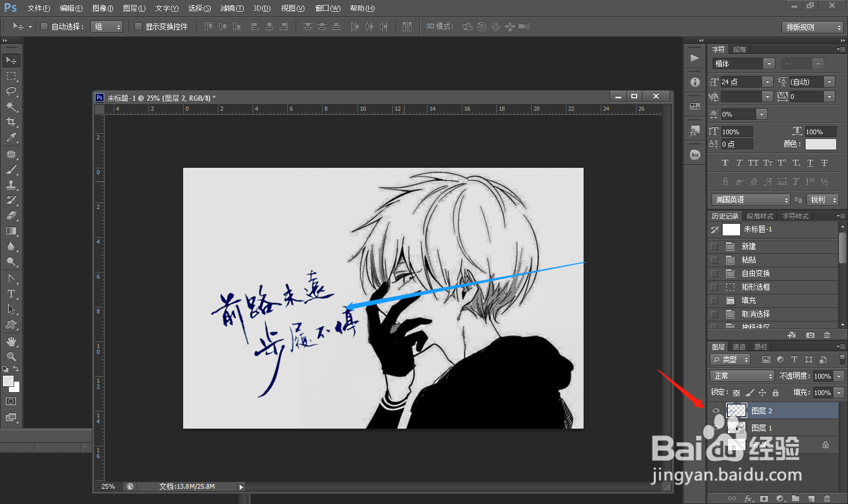Hide 图层 2 layer visibility eye
This screenshot has width=848, height=504.
716,411
